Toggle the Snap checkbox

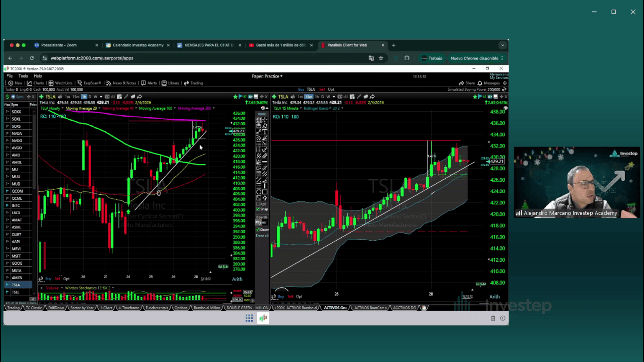click(258, 209)
